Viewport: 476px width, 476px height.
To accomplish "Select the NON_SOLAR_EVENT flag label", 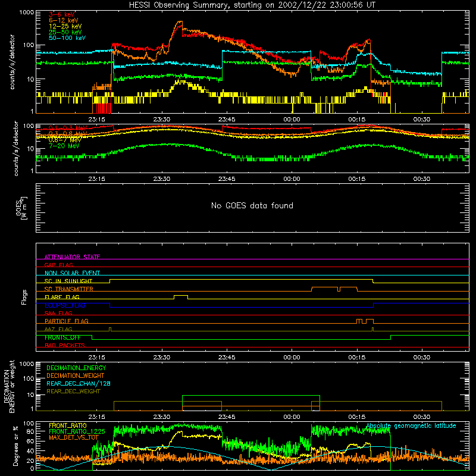I will point(72,273).
